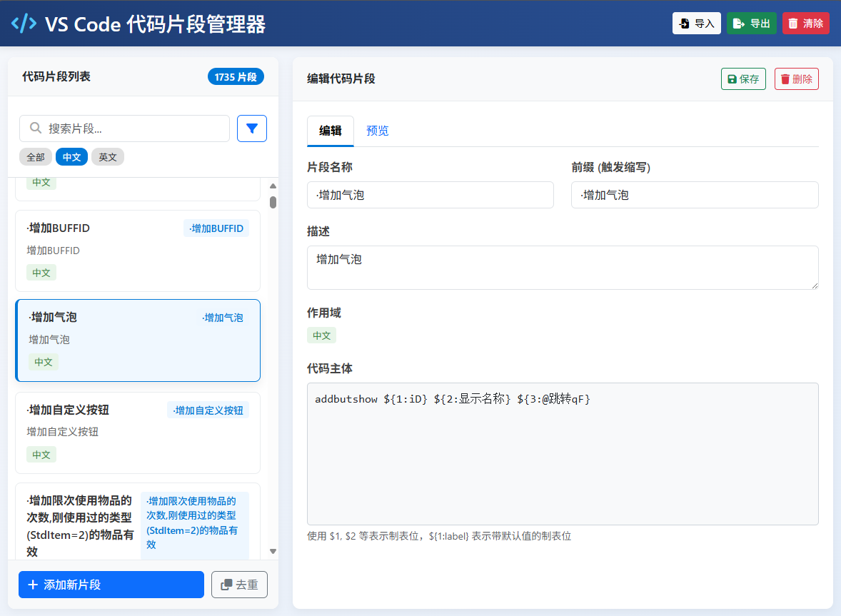Focus the 片段名称 input field

tap(430, 195)
